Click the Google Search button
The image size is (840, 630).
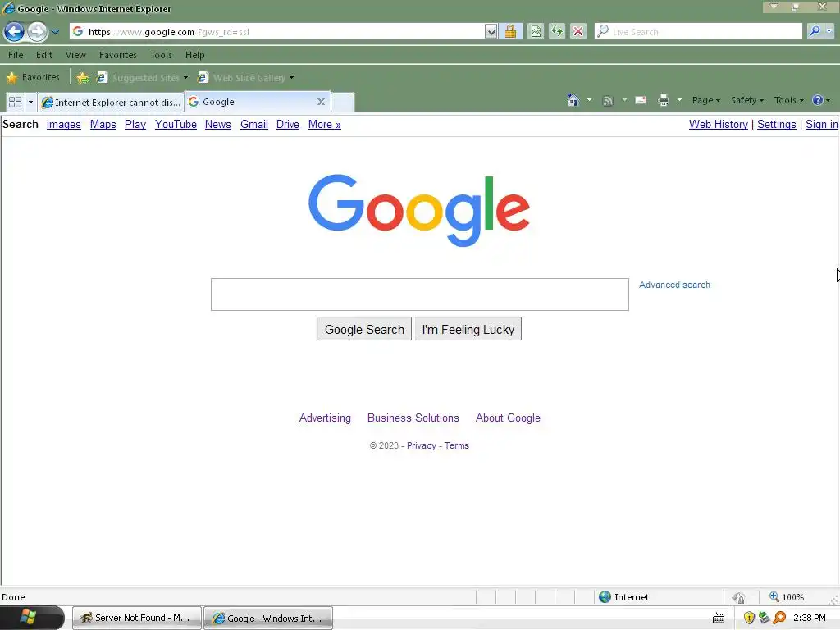click(364, 330)
